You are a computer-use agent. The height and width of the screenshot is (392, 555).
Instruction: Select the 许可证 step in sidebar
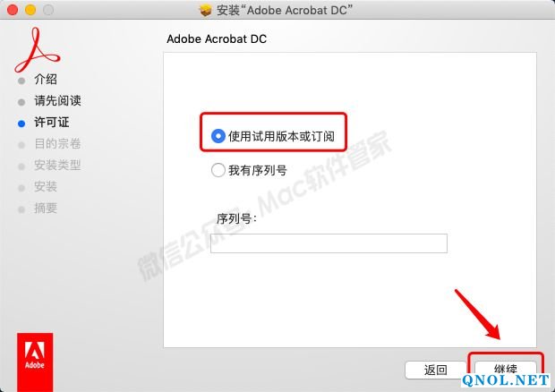pos(51,123)
